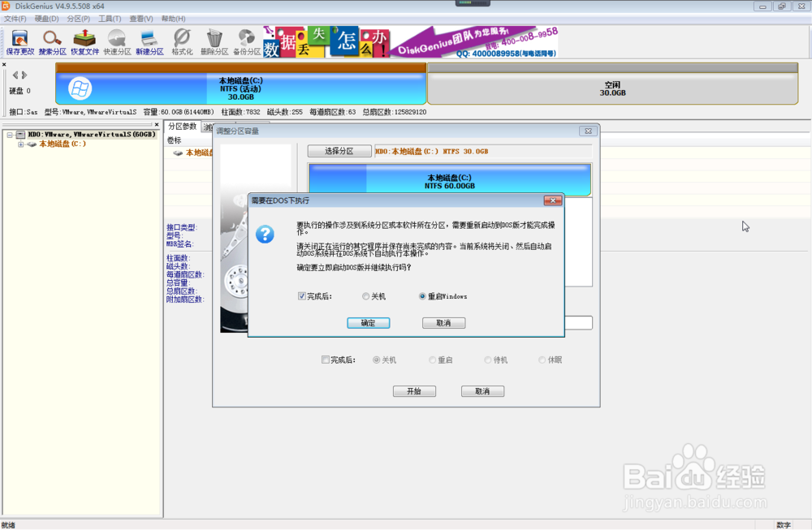812x530 pixels.
Task: Close the 调整分区容量 dialog
Action: coord(588,131)
